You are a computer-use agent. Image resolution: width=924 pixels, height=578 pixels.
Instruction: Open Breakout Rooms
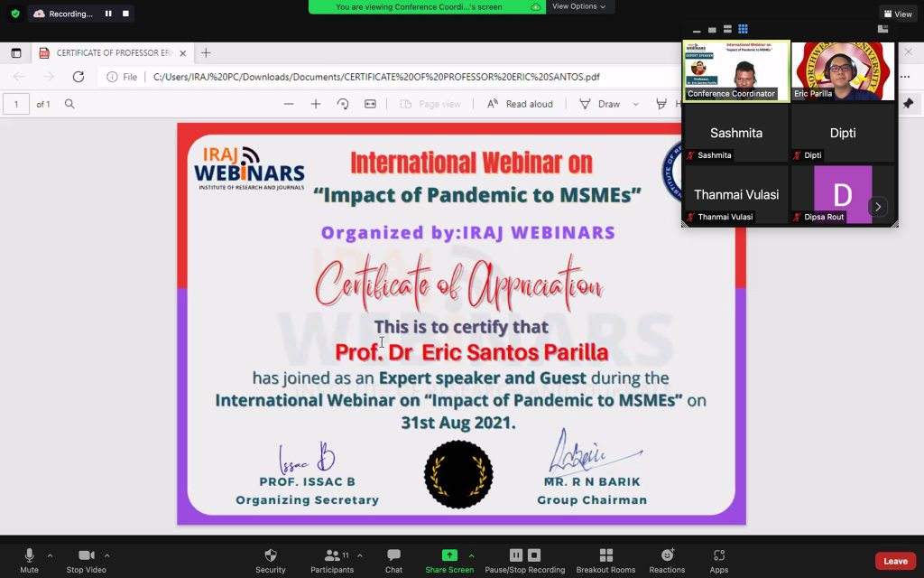pyautogui.click(x=605, y=560)
